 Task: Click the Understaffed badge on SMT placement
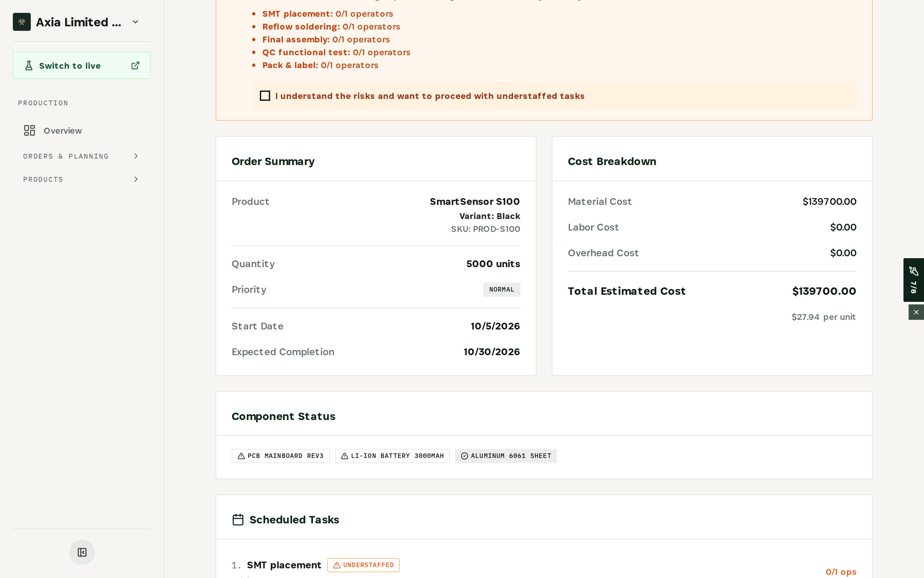coord(364,565)
